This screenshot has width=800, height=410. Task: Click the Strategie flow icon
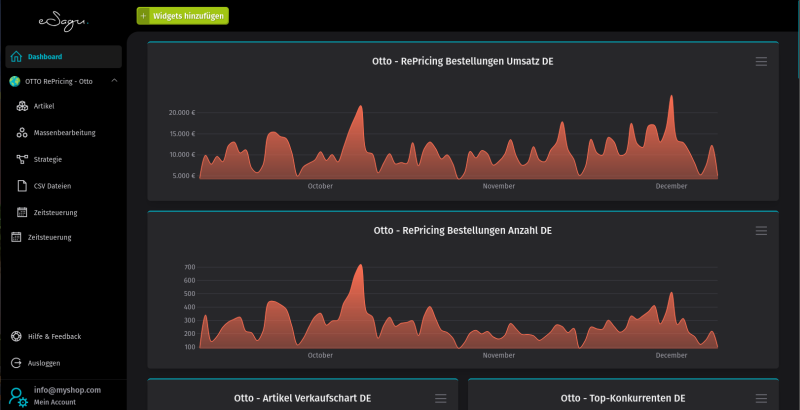tap(23, 159)
